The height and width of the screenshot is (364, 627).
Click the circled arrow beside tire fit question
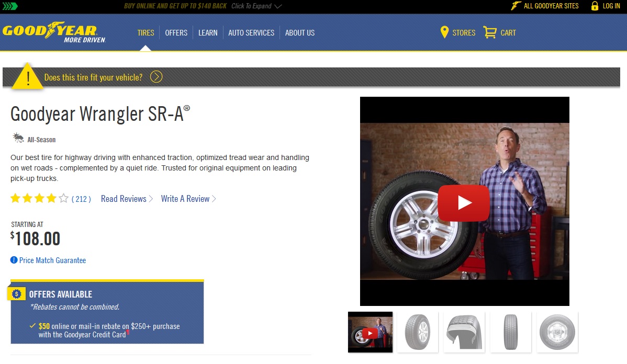156,77
